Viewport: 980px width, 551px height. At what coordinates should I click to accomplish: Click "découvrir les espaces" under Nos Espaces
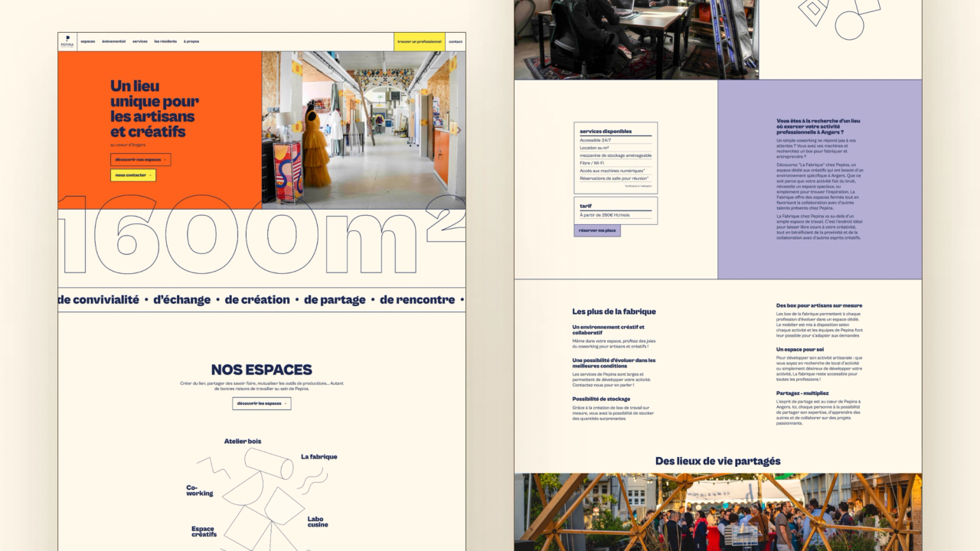(262, 403)
